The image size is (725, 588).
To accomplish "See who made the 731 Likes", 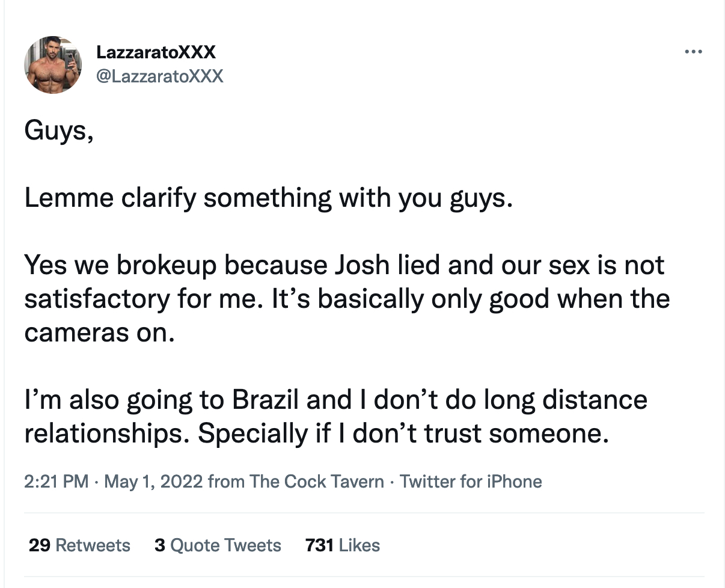I will pos(342,545).
